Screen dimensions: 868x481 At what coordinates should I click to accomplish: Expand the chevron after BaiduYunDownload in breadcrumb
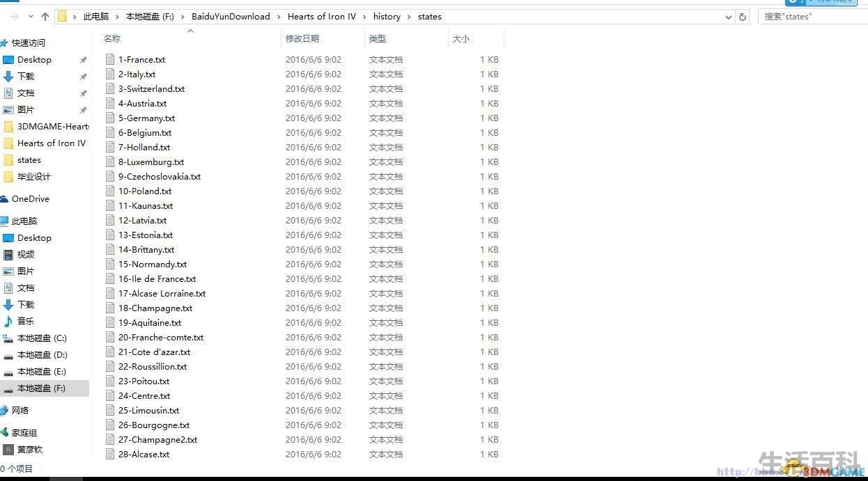click(279, 17)
